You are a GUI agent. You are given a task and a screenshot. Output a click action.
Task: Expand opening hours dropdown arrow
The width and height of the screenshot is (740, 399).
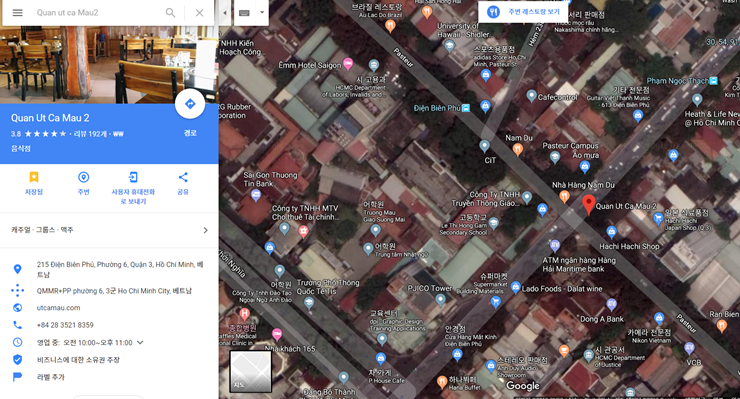[140, 342]
